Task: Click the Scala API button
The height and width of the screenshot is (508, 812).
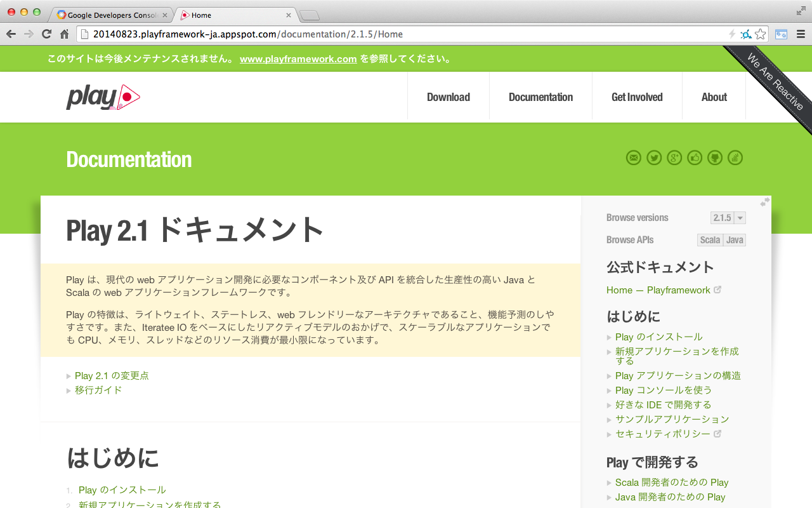Action: pyautogui.click(x=710, y=240)
